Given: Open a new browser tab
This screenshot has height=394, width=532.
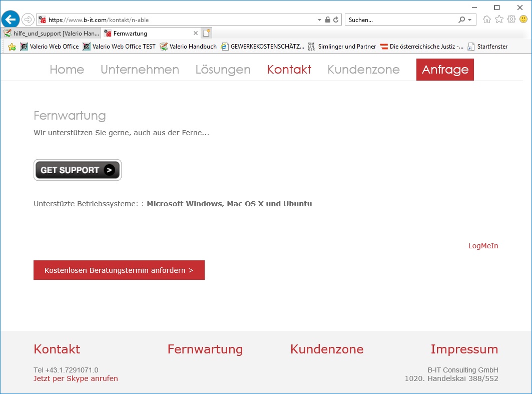Looking at the screenshot, I should point(207,34).
